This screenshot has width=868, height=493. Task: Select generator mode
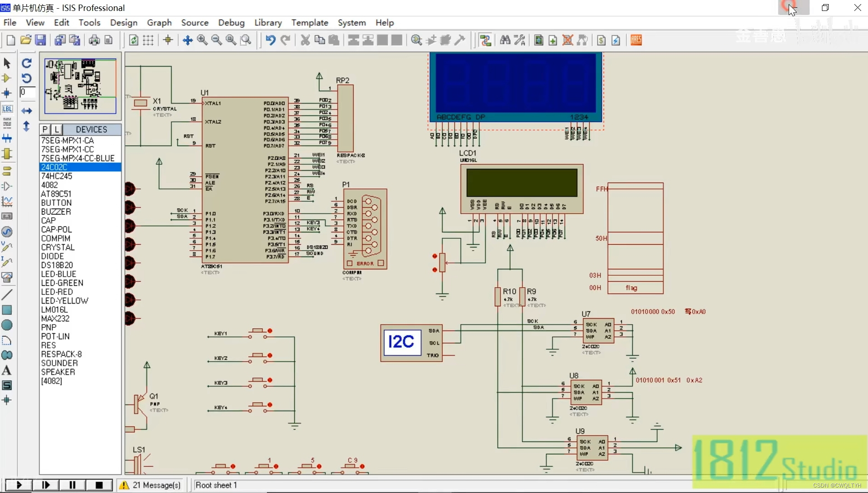click(7, 231)
